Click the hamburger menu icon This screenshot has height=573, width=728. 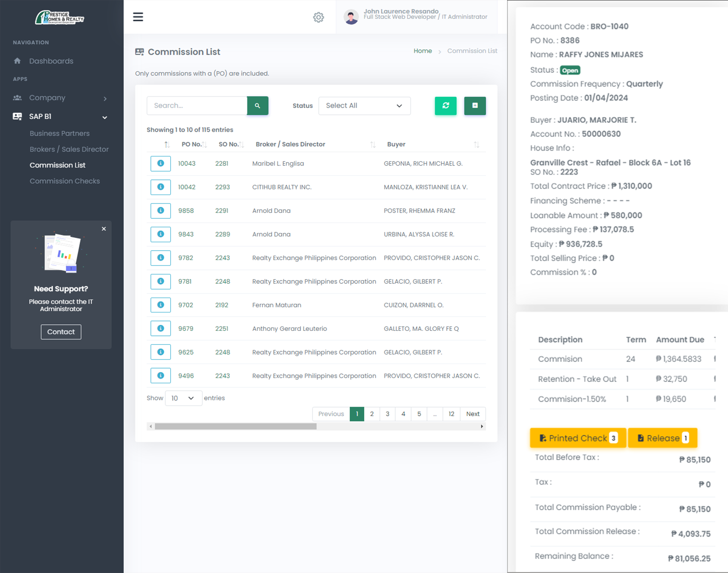click(138, 17)
